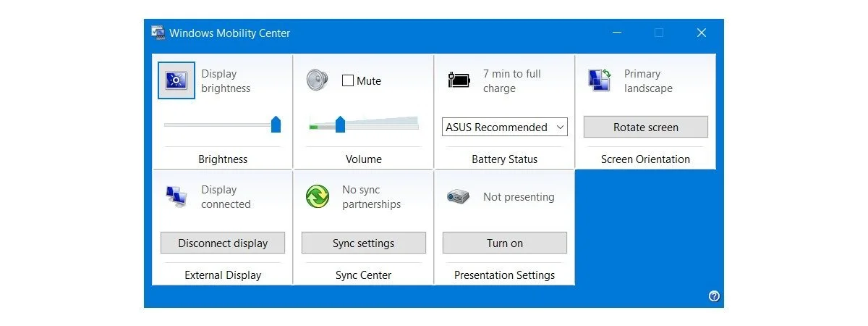Click the volume slider handle
This screenshot has height=326, width=868.
pos(340,124)
